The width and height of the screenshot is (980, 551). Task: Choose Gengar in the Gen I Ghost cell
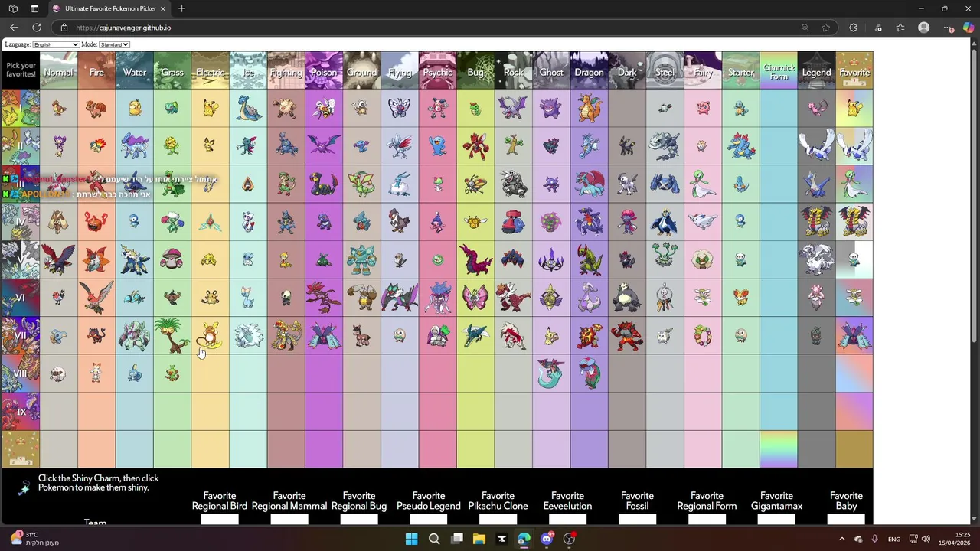pos(551,108)
